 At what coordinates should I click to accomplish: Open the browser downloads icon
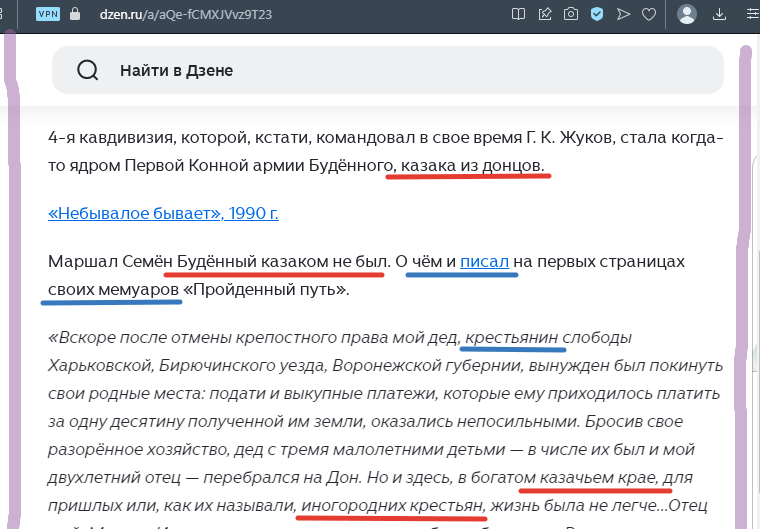point(720,14)
